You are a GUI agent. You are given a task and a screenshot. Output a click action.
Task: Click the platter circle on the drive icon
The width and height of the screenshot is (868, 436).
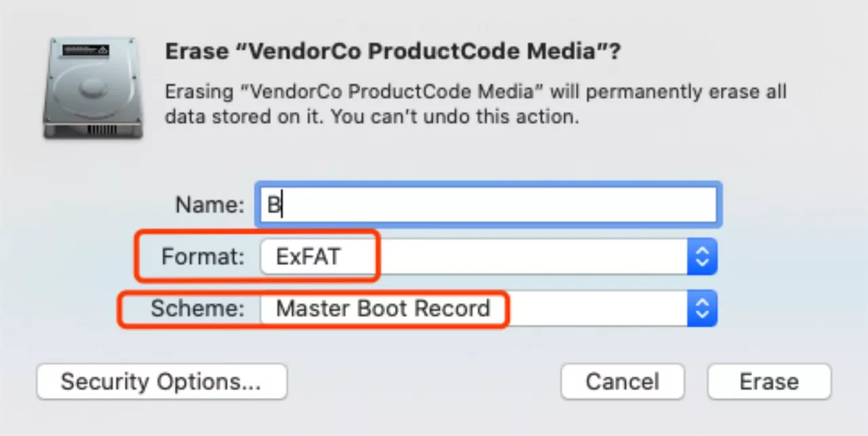(93, 87)
